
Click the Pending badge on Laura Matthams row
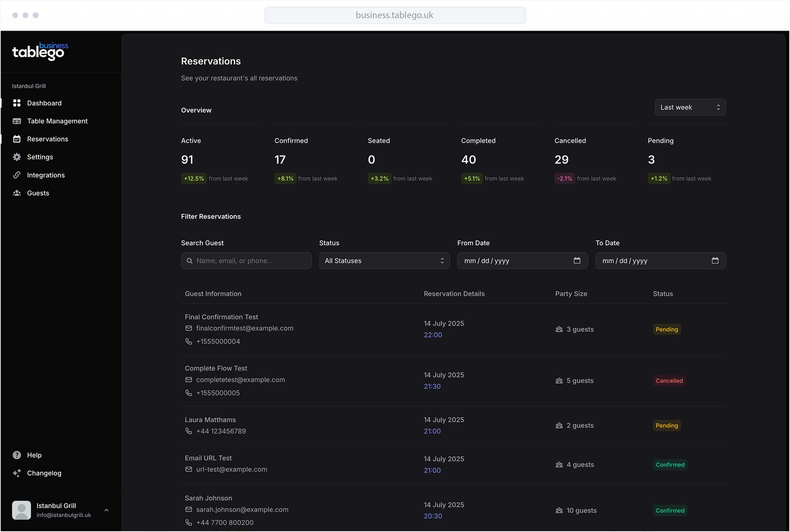tap(666, 425)
